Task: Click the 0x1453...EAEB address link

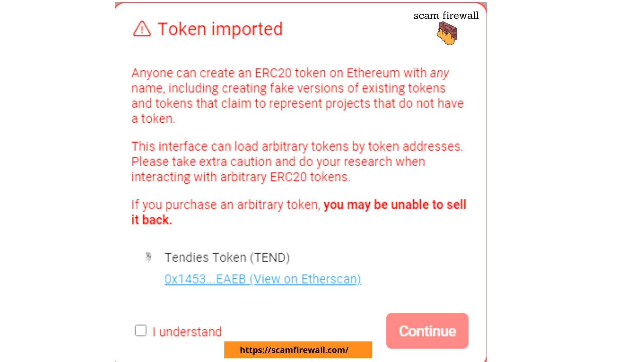Action: click(262, 279)
